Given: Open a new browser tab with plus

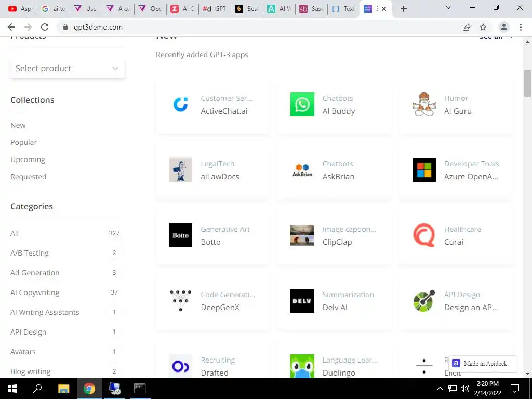Looking at the screenshot, I should point(403,9).
